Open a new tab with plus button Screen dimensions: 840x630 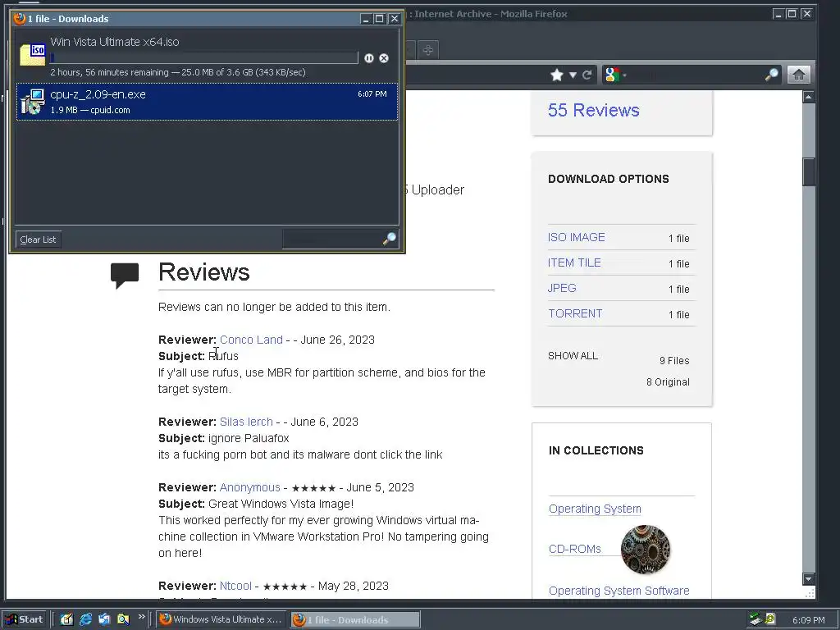tap(427, 50)
